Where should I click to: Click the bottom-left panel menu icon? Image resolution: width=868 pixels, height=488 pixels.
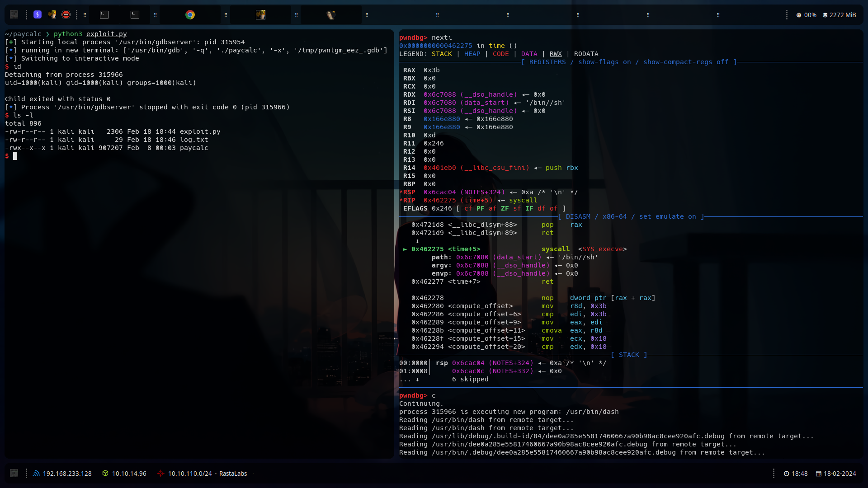[14, 473]
